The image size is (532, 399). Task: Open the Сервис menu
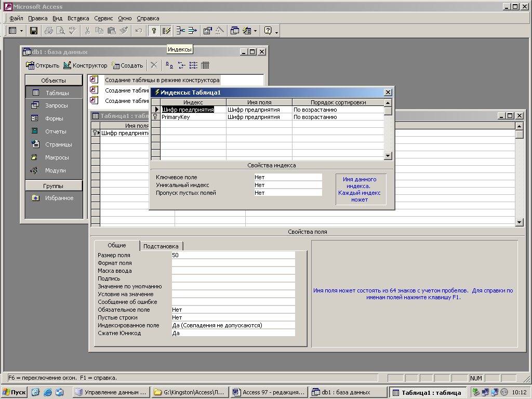103,18
